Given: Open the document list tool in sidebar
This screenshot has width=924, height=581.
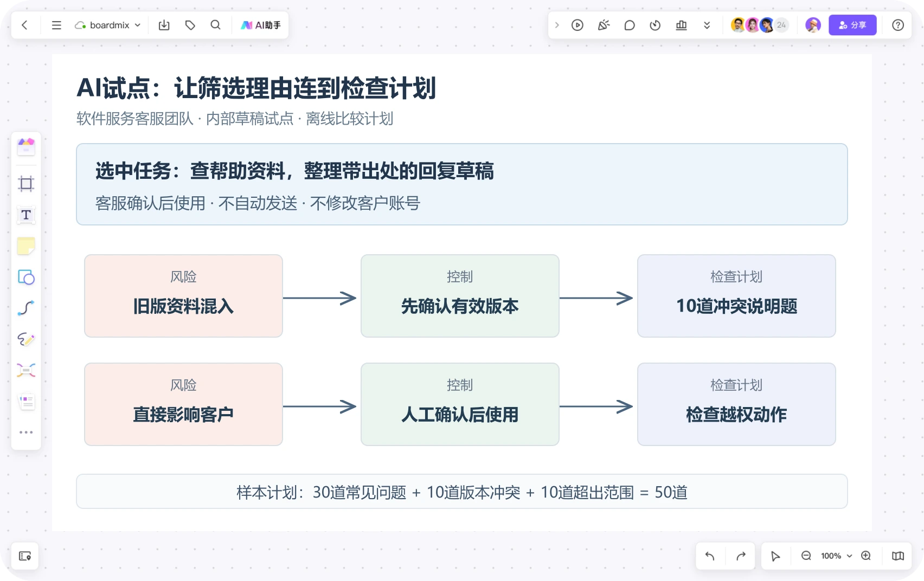Looking at the screenshot, I should click(26, 402).
